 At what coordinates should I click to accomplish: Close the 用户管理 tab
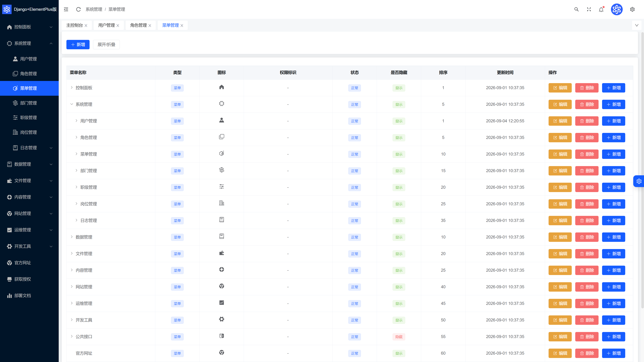[x=118, y=25]
